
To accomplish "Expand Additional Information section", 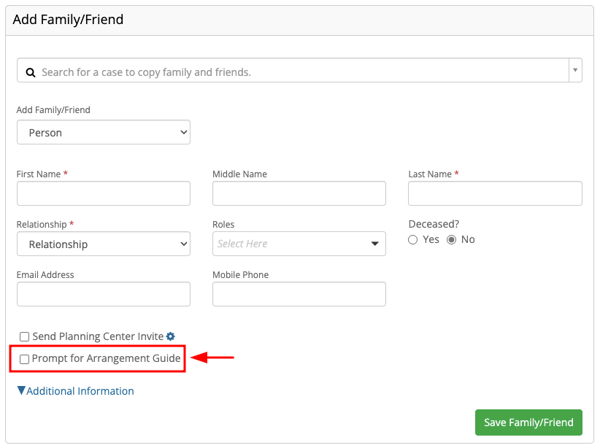I will coord(80,391).
